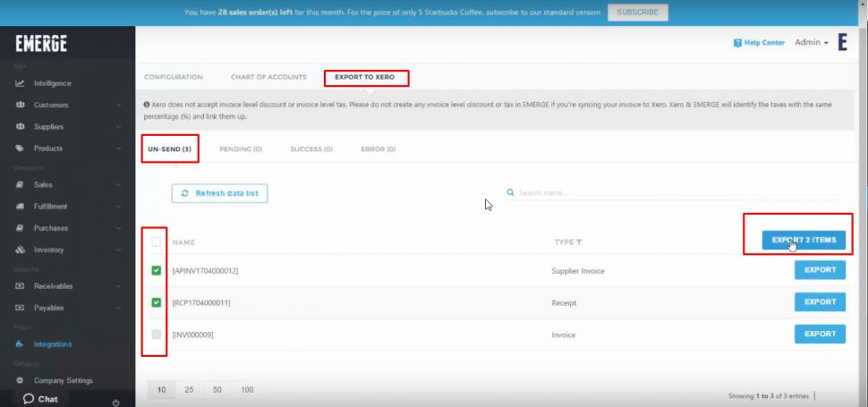
Task: Click Intelligence label in sidebar
Action: (53, 83)
